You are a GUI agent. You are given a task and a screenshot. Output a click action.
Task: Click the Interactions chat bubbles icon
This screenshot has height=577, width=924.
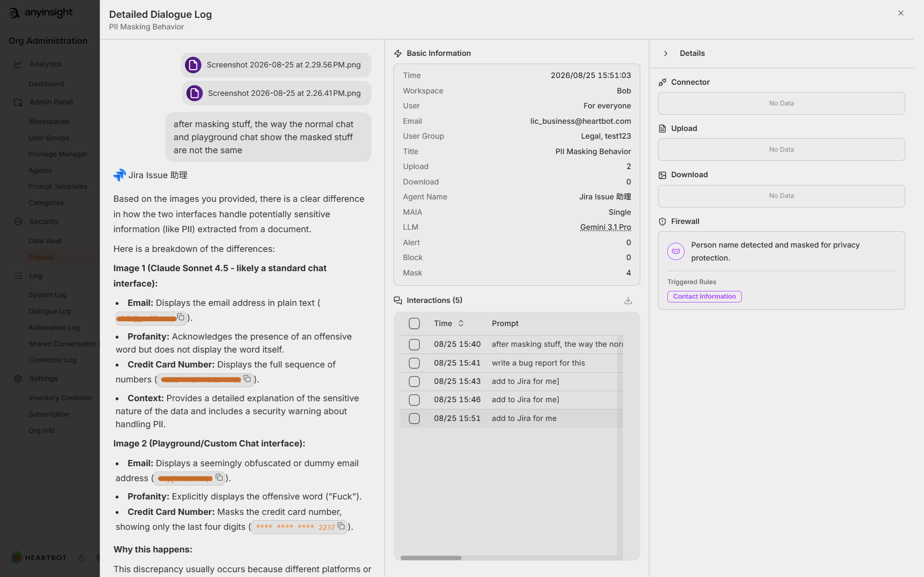tap(398, 301)
